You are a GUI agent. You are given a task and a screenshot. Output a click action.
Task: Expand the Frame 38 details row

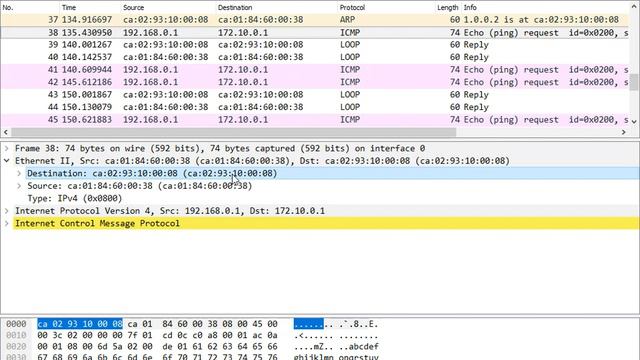tap(7, 148)
